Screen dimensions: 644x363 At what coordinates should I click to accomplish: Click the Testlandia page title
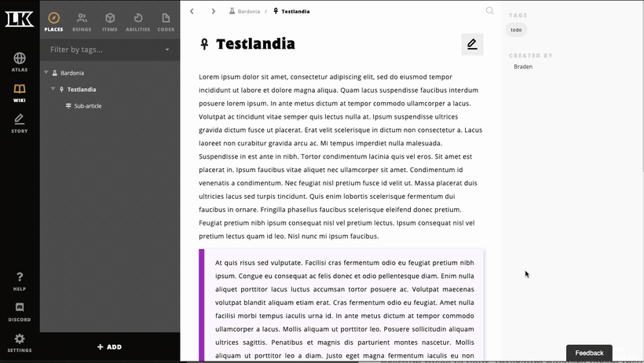(255, 43)
